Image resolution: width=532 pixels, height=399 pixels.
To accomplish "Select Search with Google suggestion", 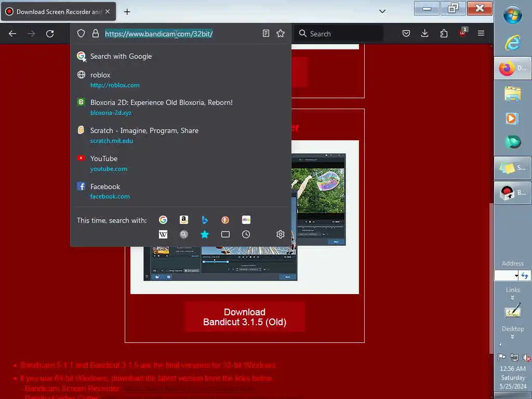I will pyautogui.click(x=181, y=56).
